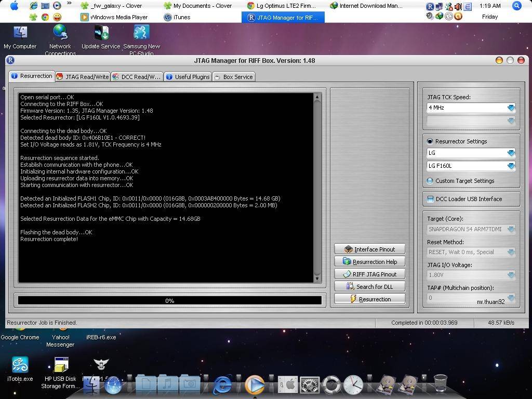Open the LG F160L model dropdown
The height and width of the screenshot is (399, 532).
pos(511,166)
